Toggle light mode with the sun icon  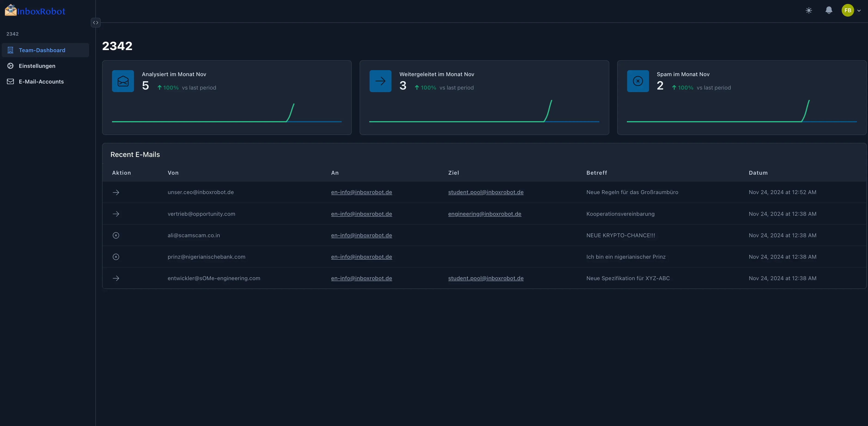tap(809, 10)
